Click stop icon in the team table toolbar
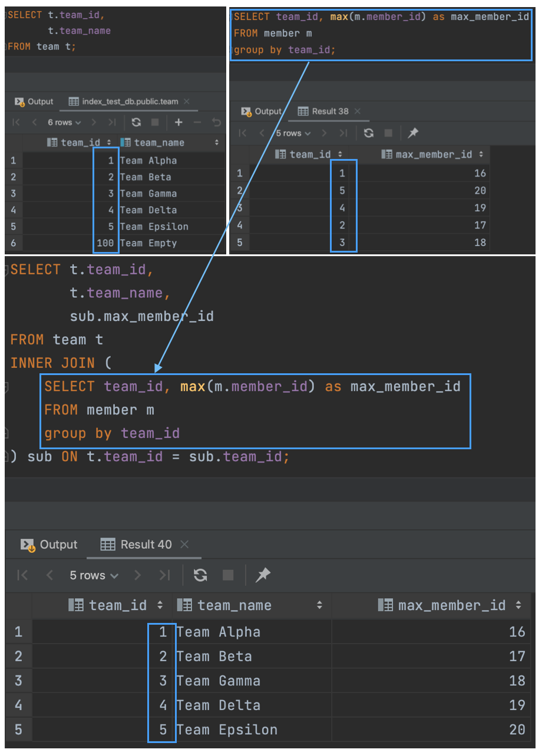This screenshot has width=542, height=756. point(155,122)
